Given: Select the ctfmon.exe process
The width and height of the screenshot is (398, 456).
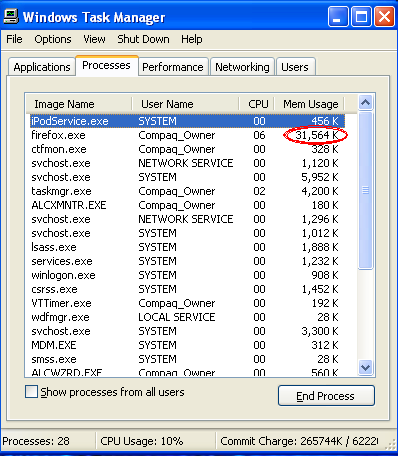Looking at the screenshot, I should click(187, 149).
